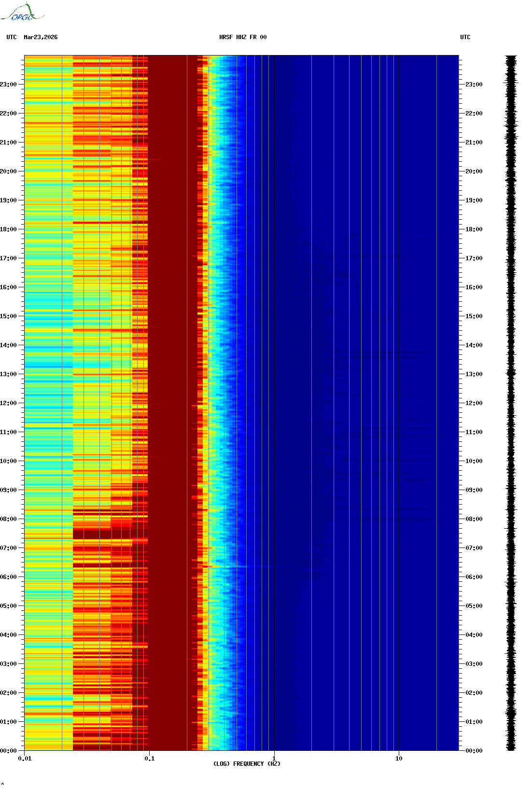Click the 10:00 label on right time axis
This screenshot has width=532, height=789.
(474, 461)
